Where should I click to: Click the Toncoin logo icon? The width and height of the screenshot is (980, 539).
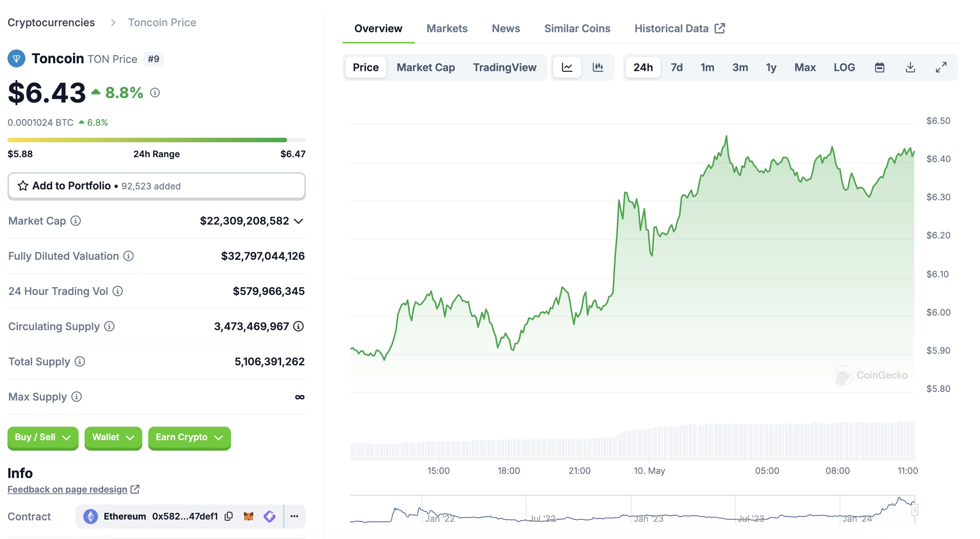pos(16,58)
